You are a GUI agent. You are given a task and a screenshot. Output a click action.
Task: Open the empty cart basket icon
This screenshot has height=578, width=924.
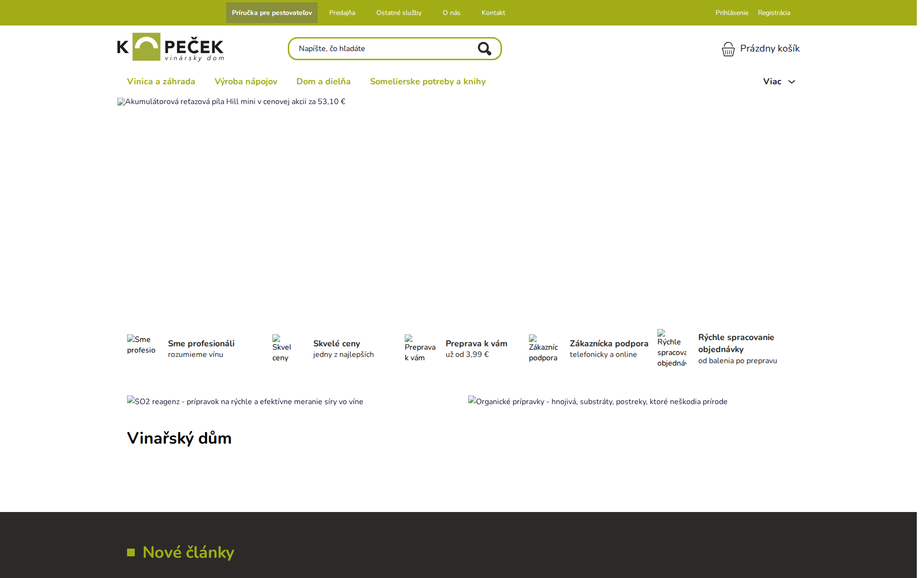tap(728, 49)
